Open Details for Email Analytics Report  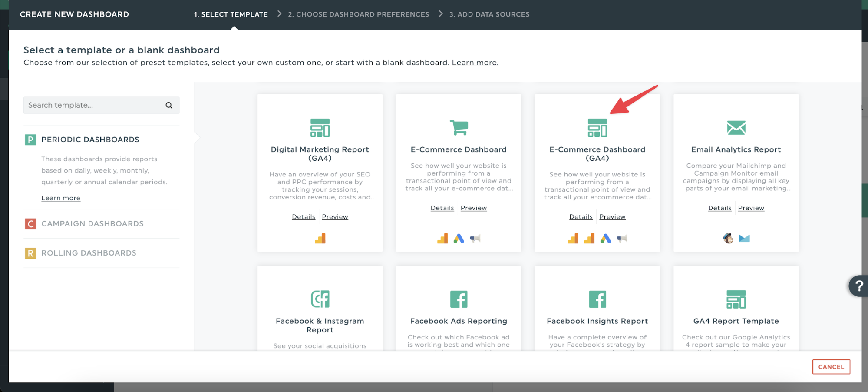coord(719,208)
